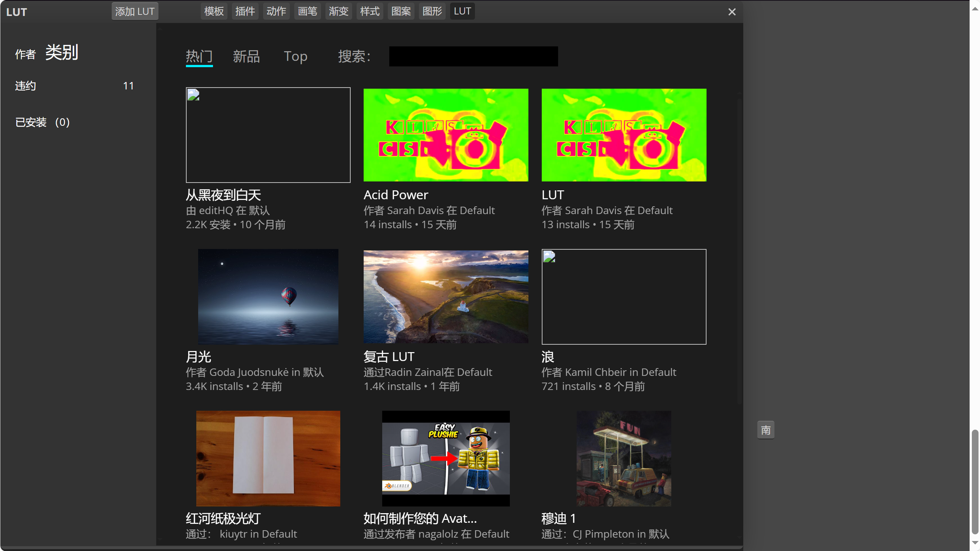The image size is (980, 551).
Task: Click the 南 button on the right
Action: [766, 429]
